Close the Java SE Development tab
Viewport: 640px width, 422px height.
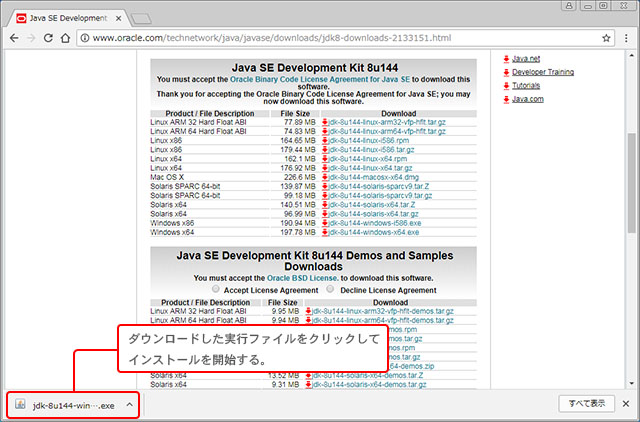click(118, 18)
